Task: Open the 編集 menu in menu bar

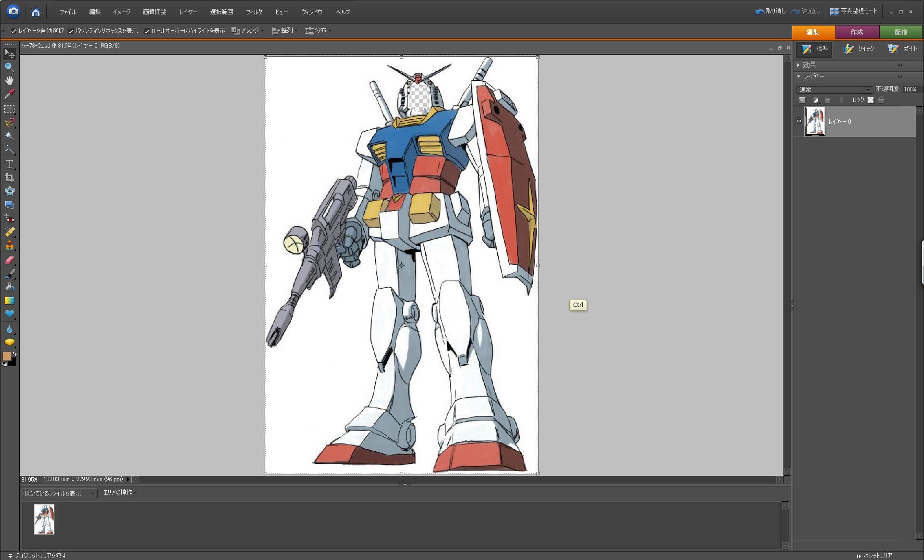Action: [x=95, y=12]
